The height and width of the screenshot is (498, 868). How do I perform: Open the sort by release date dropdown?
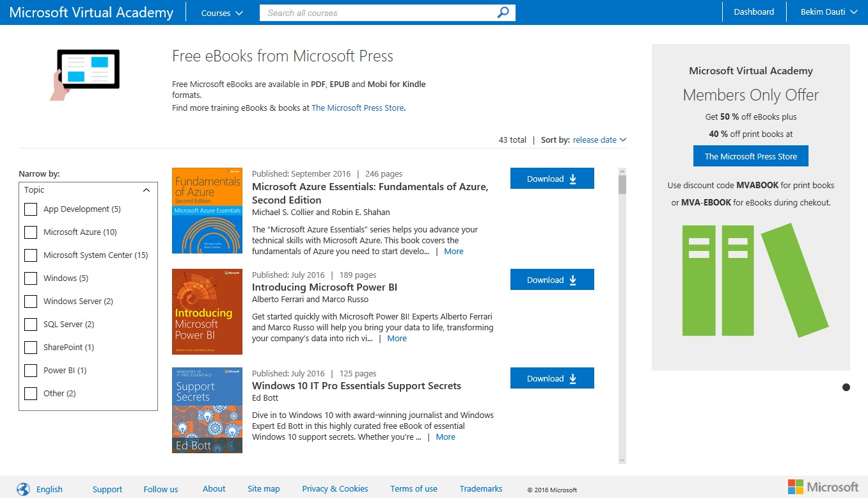(x=599, y=140)
